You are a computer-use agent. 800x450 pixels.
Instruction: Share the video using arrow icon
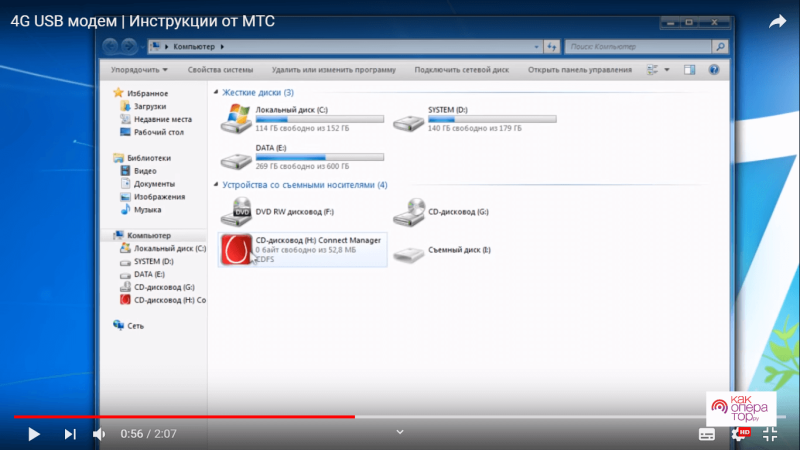point(778,21)
